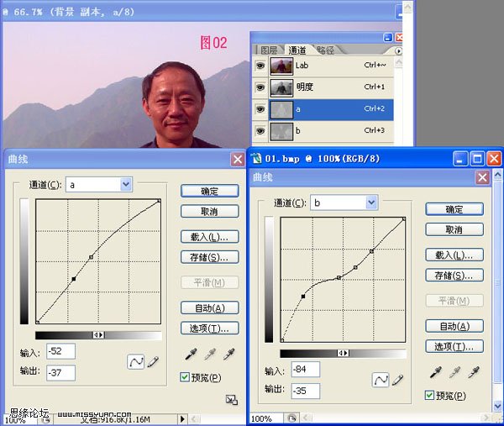Click 存储(S) in b curves dialog
This screenshot has height=426, width=504.
pos(454,276)
